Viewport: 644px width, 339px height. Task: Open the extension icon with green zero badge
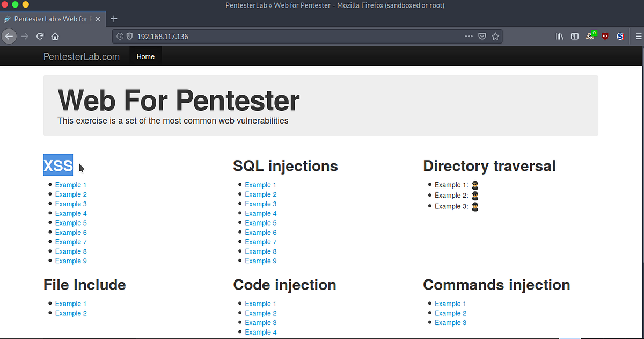[590, 36]
